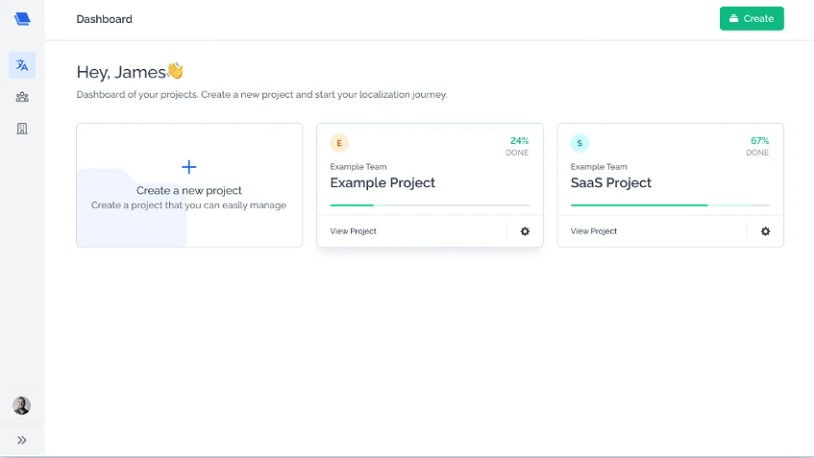This screenshot has height=458, width=814.
Task: Open the SaaS Project title
Action: 611,183
